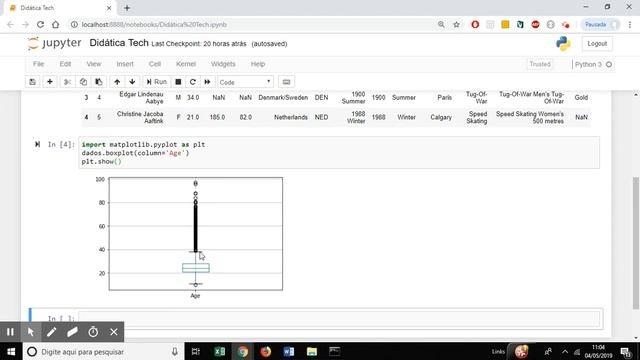Image resolution: width=640 pixels, height=360 pixels.
Task: Click the Logout button
Action: [597, 44]
